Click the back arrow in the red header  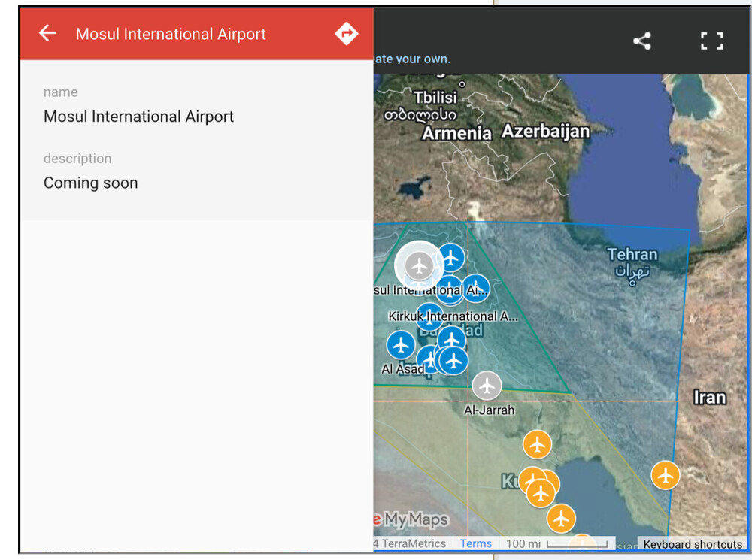tap(47, 33)
